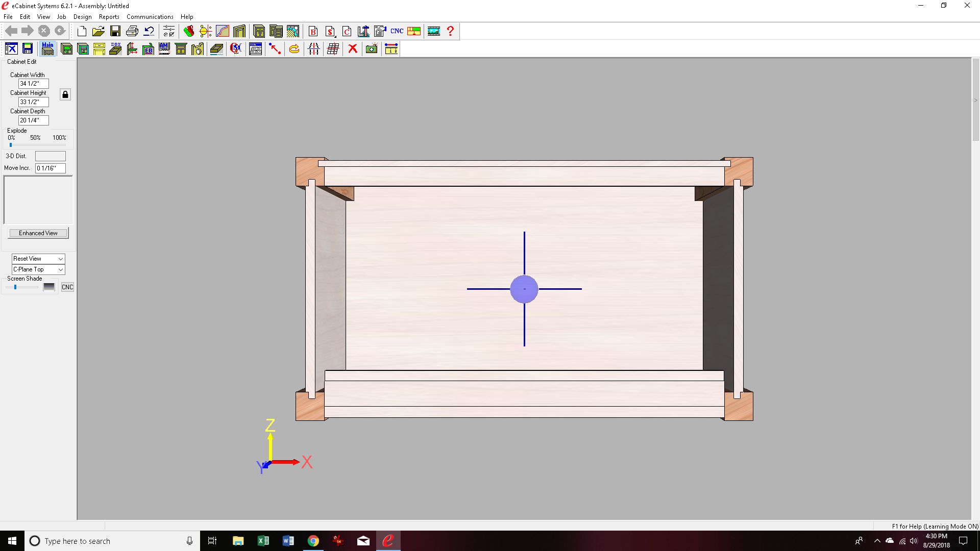Screen dimensions: 980x551
Task: Open the Reports menu
Action: click(109, 17)
